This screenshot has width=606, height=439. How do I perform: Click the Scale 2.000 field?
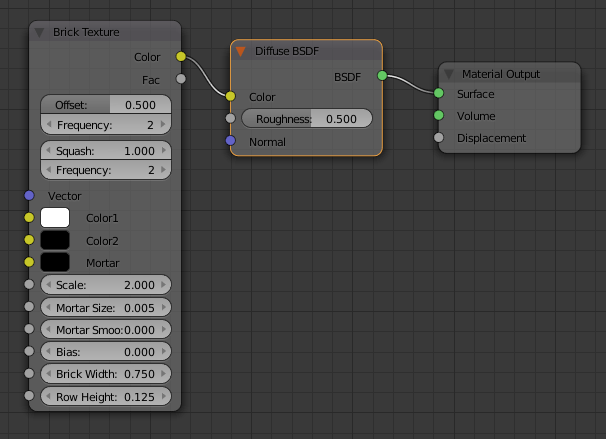(106, 284)
